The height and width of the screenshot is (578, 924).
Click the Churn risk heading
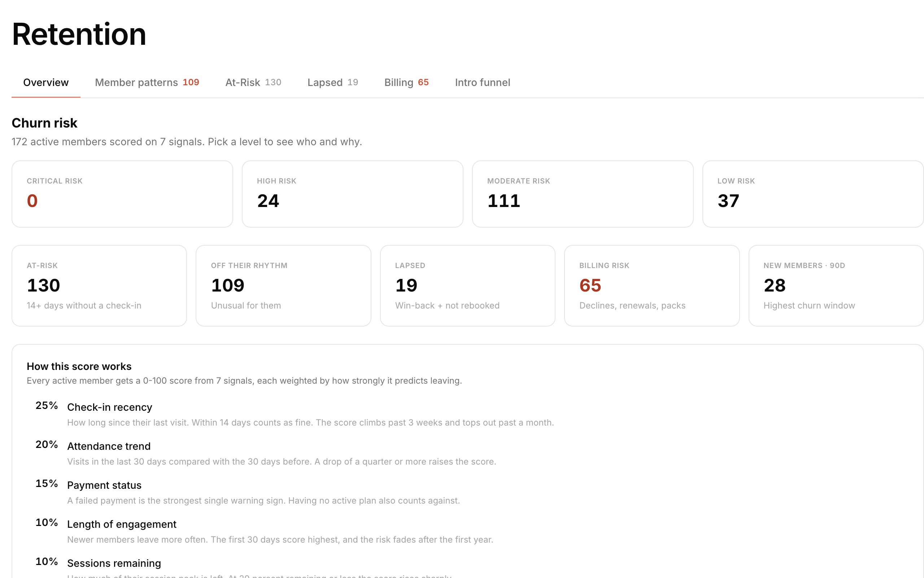(44, 123)
